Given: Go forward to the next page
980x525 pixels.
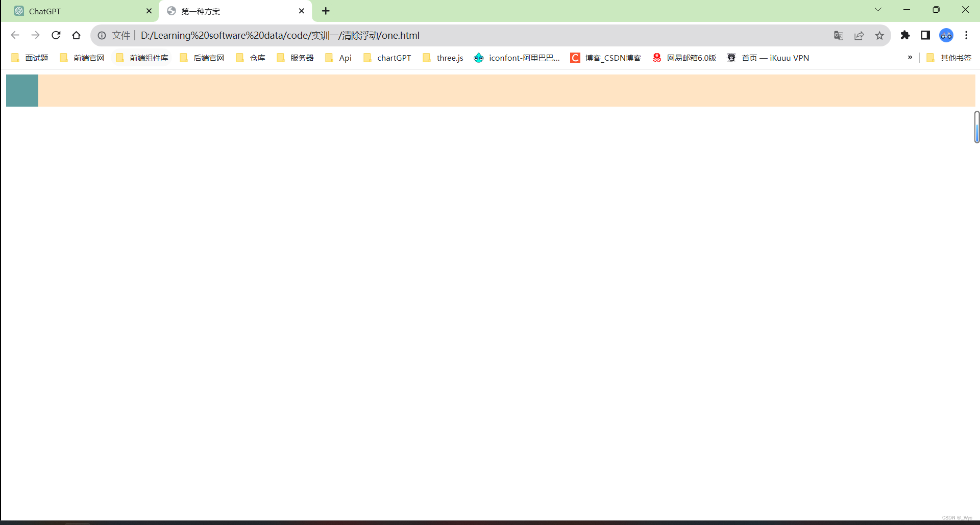Looking at the screenshot, I should [35, 35].
